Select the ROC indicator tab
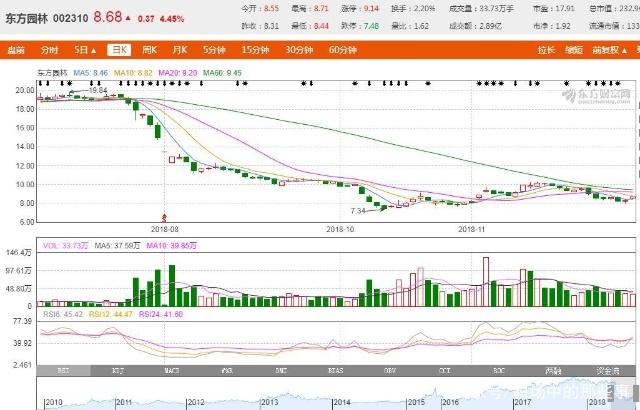The image size is (640, 410). [499, 370]
